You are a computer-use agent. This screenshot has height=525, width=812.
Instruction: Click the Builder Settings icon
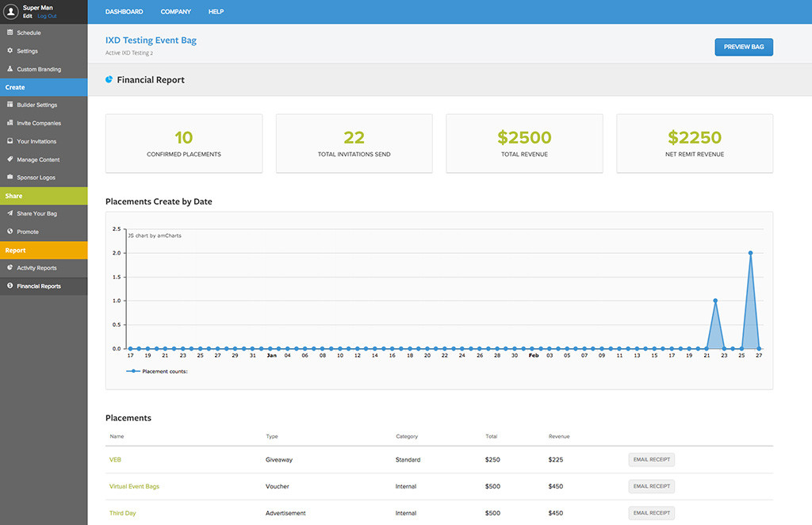10,104
